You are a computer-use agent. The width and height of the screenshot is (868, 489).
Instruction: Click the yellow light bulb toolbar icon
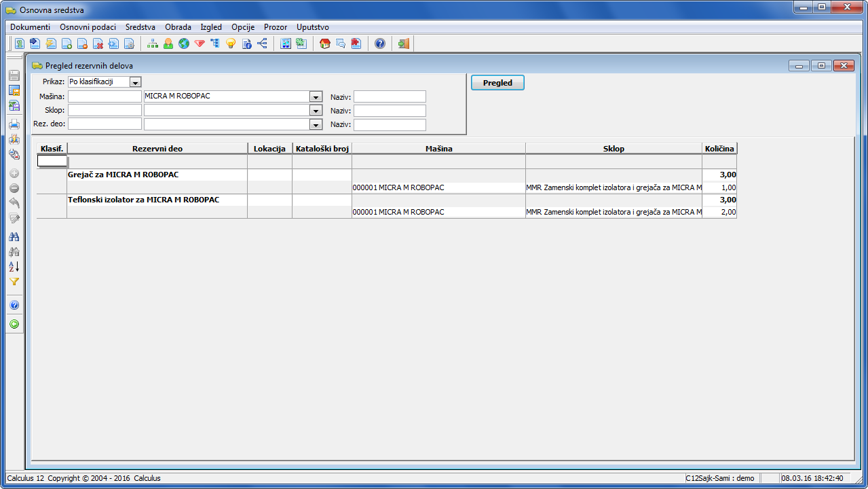231,43
